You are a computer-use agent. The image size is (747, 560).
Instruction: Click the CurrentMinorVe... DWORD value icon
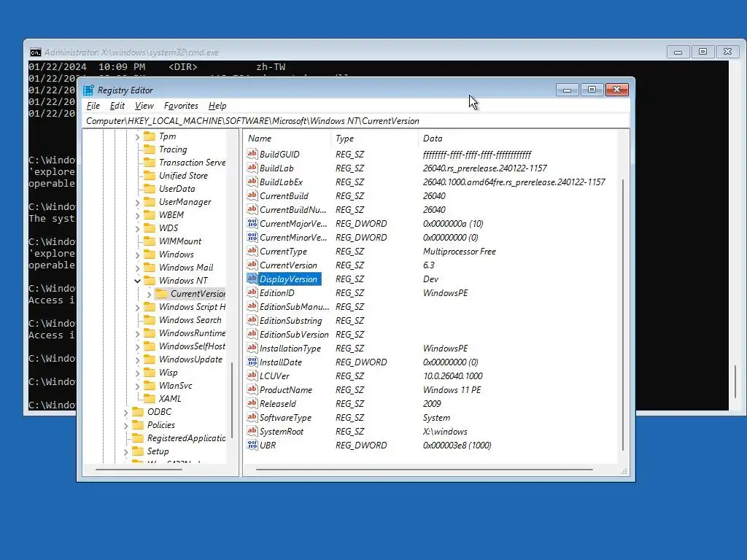[252, 237]
